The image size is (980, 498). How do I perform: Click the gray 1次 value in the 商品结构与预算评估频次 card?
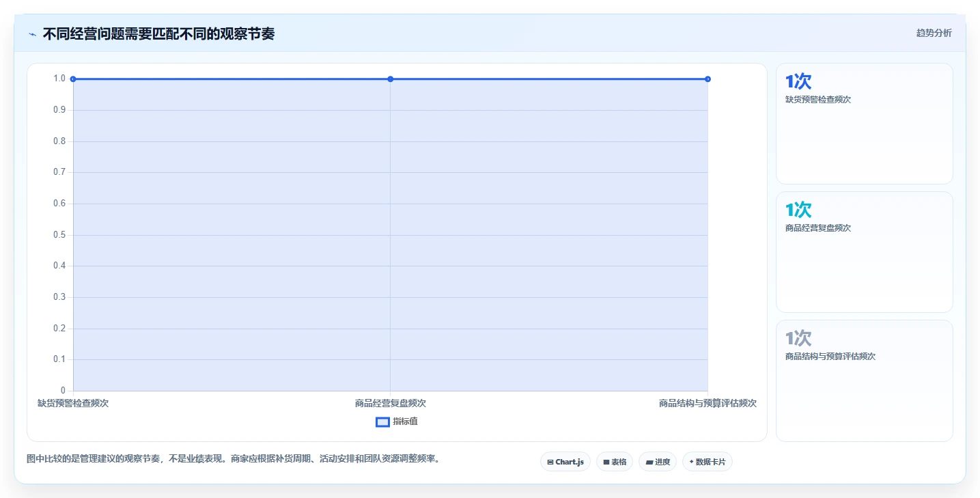coord(798,338)
